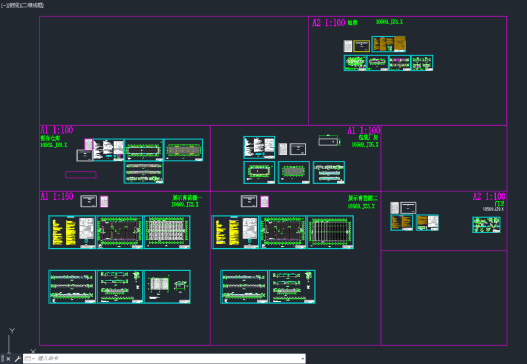527x364 pixels.
Task: Pick the last sheet in bottom-left section's second row
Action: [x=167, y=287]
